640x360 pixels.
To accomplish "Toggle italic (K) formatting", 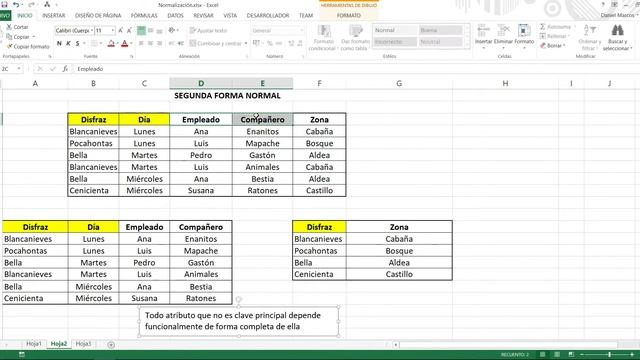I will 68,43.
